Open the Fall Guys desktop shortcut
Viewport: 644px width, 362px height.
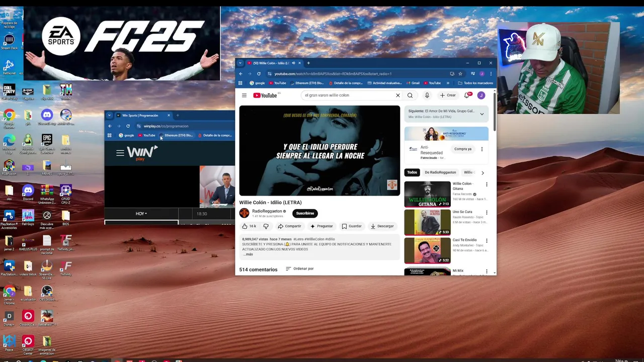(28, 218)
